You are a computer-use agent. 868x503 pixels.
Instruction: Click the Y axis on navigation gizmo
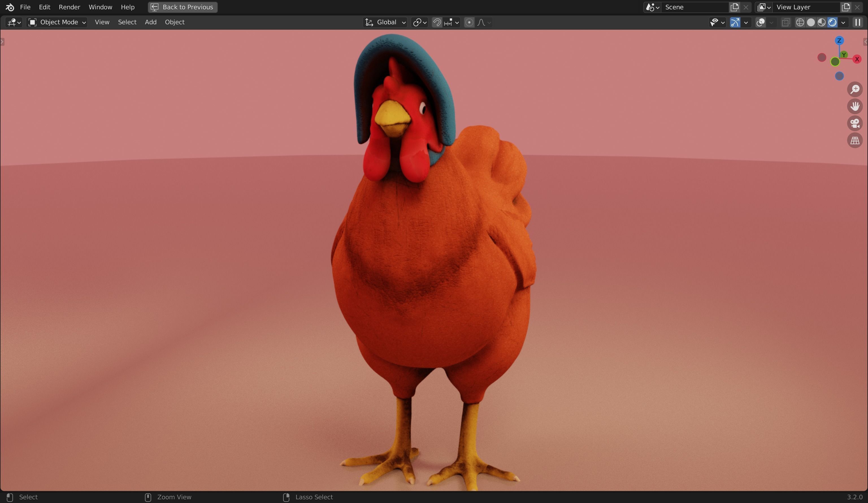(x=843, y=55)
